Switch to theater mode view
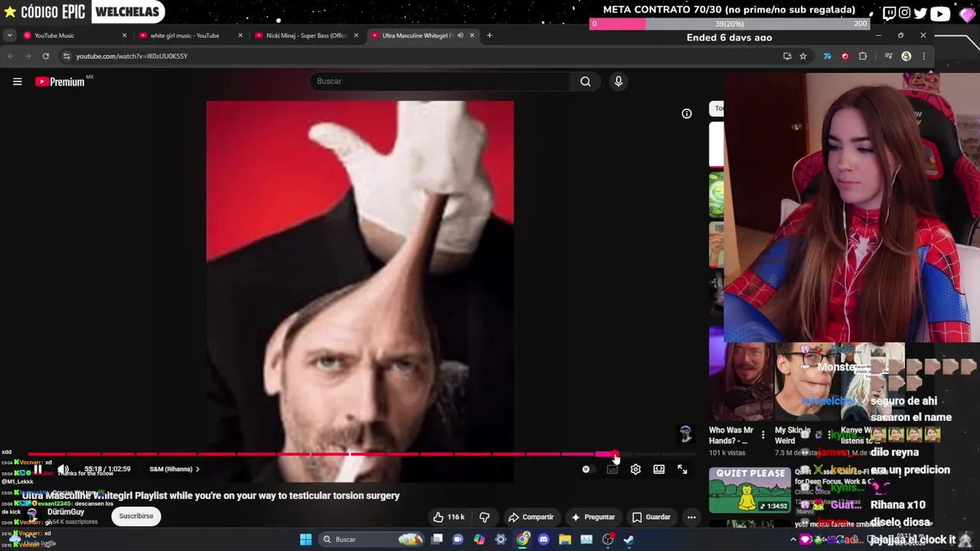The height and width of the screenshot is (551, 980). point(659,470)
